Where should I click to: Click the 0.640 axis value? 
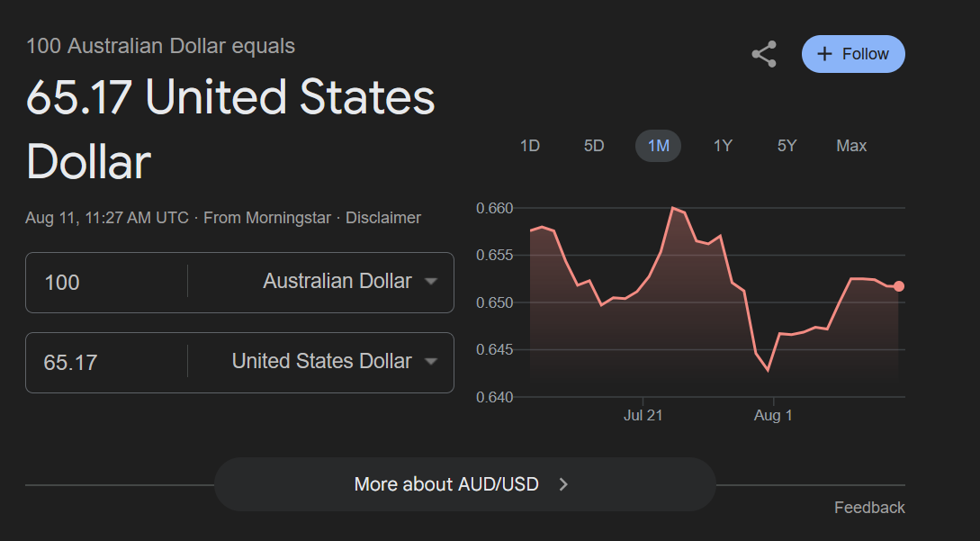(494, 397)
